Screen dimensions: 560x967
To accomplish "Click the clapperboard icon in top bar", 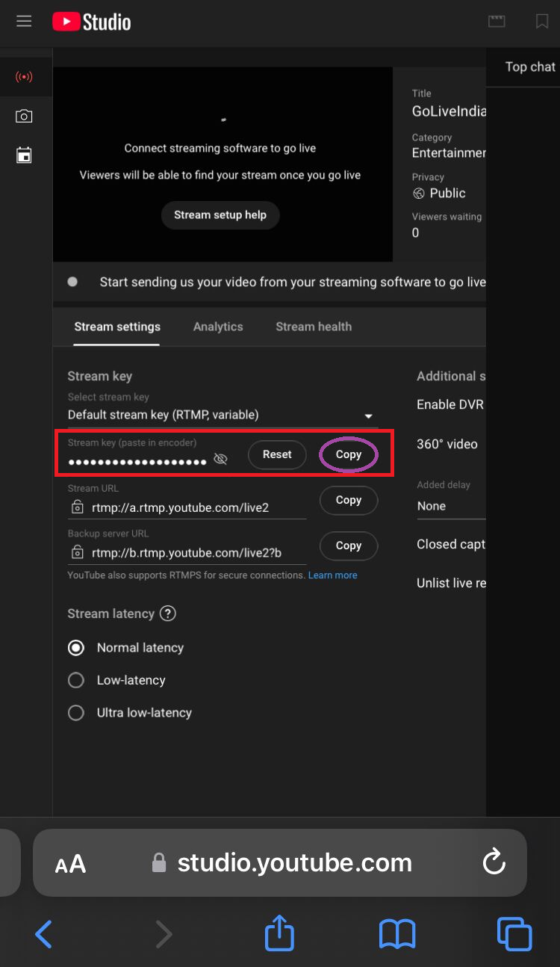I will click(497, 22).
